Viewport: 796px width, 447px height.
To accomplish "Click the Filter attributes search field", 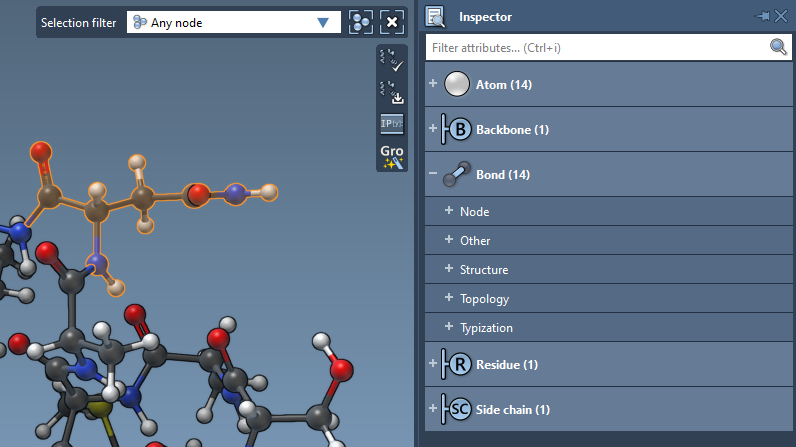I will click(595, 47).
